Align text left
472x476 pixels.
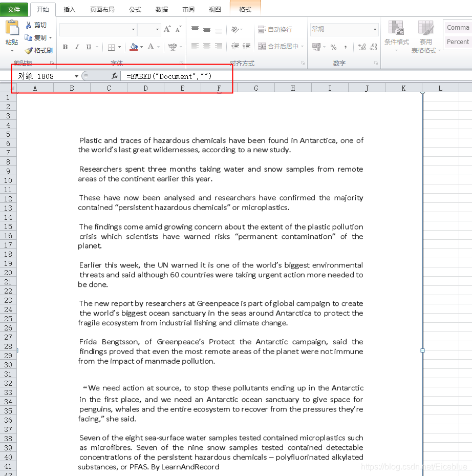[195, 47]
